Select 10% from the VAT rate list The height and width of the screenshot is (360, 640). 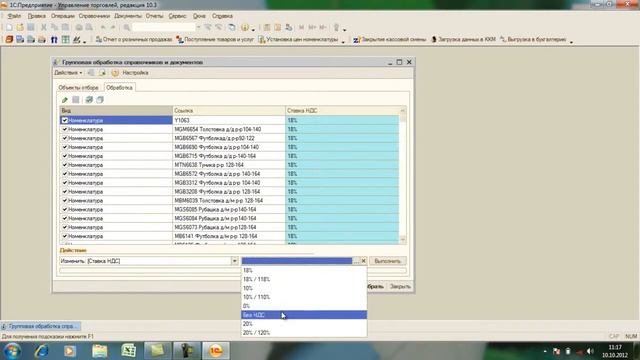pos(304,289)
